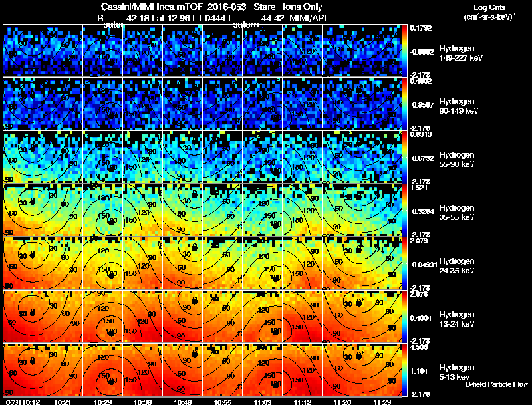Image resolution: width=532 pixels, height=405 pixels.
Task: Open the 11:03 panel in 13-24 keV row
Action: [x=263, y=317]
